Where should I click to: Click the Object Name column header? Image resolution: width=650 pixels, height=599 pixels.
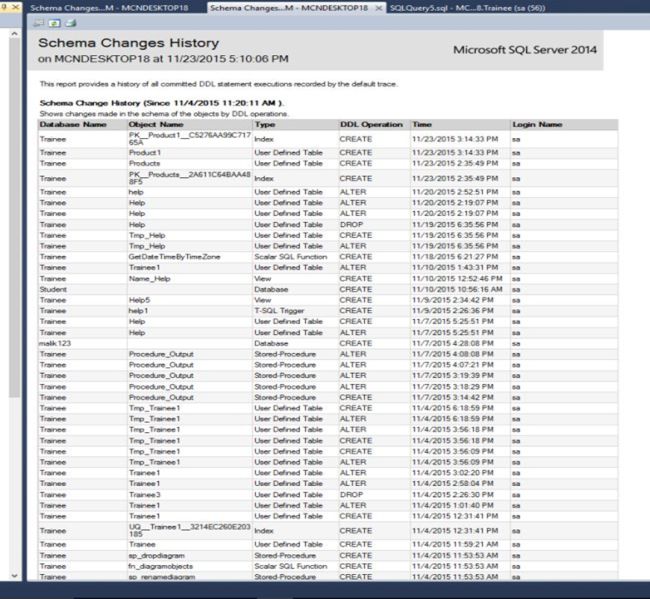coord(156,124)
